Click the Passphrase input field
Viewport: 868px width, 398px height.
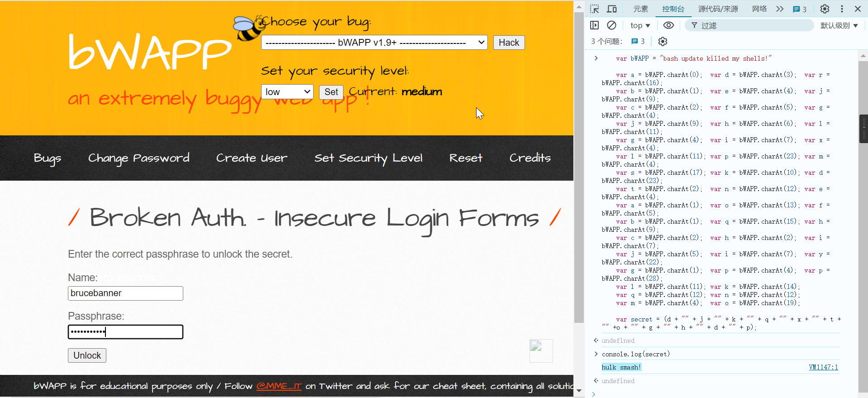[125, 332]
